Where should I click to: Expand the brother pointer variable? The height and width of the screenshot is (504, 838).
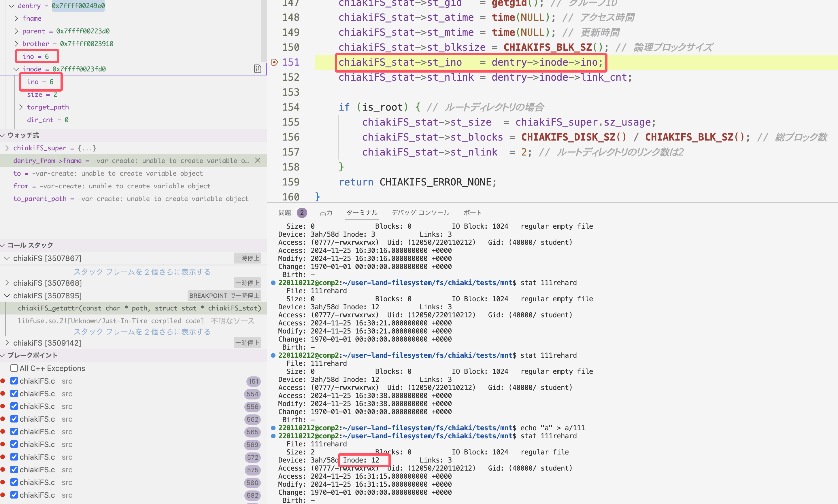[16, 43]
